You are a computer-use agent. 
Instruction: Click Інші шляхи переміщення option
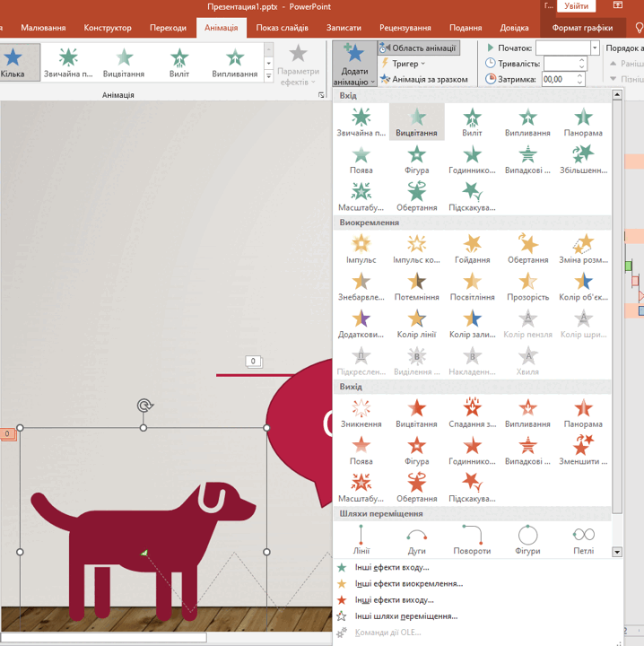point(406,616)
